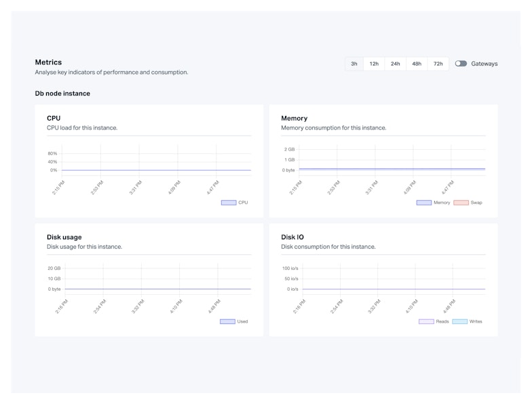Click the CPU legend color swatch
This screenshot has height=404, width=532.
click(x=229, y=203)
